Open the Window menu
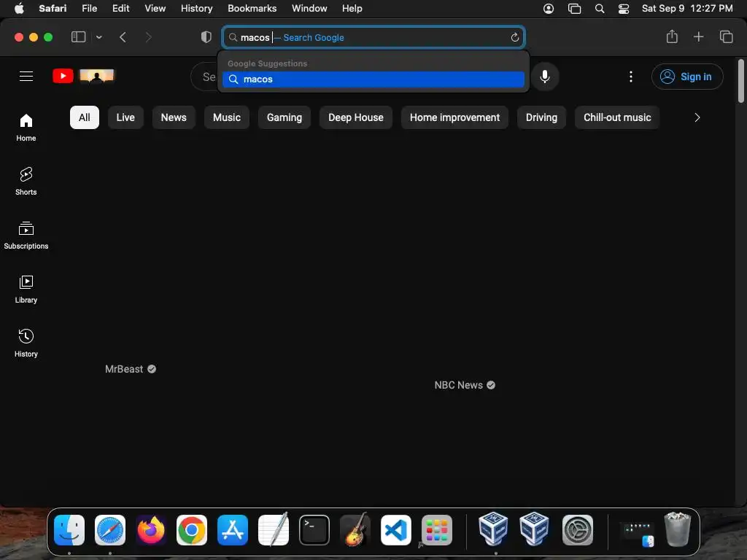Image resolution: width=747 pixels, height=560 pixels. (309, 8)
